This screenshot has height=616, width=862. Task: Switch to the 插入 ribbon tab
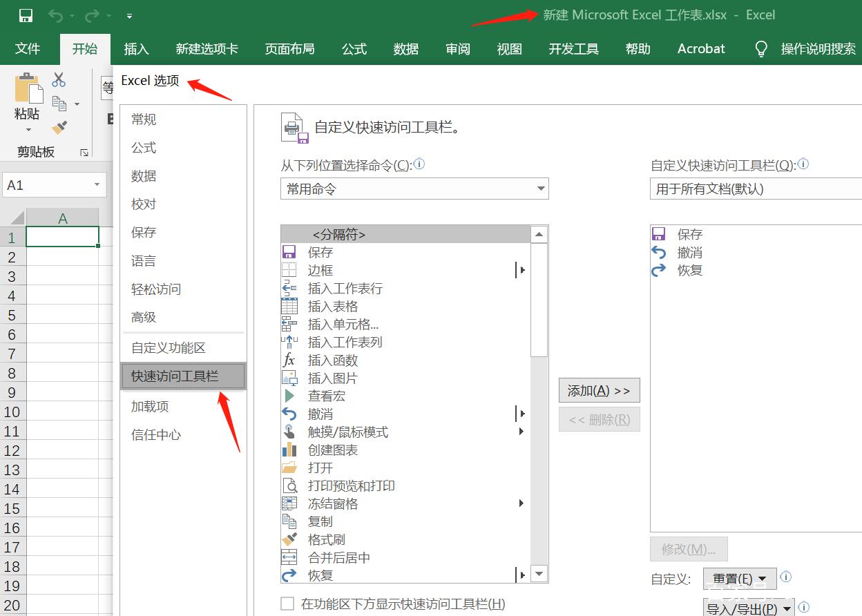136,48
